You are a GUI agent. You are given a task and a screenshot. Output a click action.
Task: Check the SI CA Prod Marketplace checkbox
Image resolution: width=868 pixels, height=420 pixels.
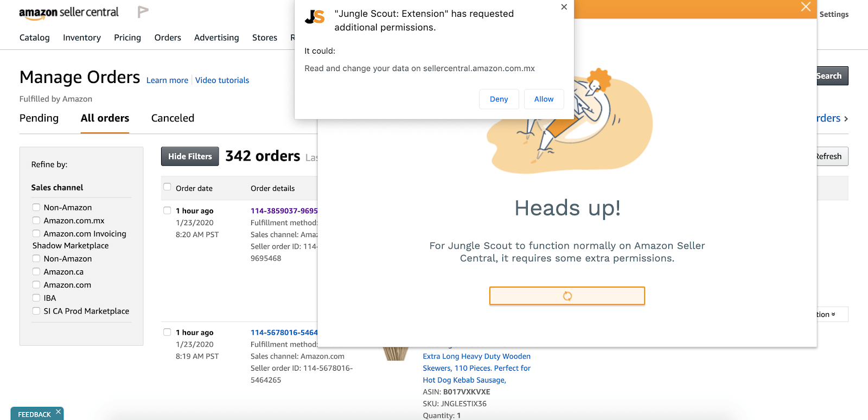36,310
